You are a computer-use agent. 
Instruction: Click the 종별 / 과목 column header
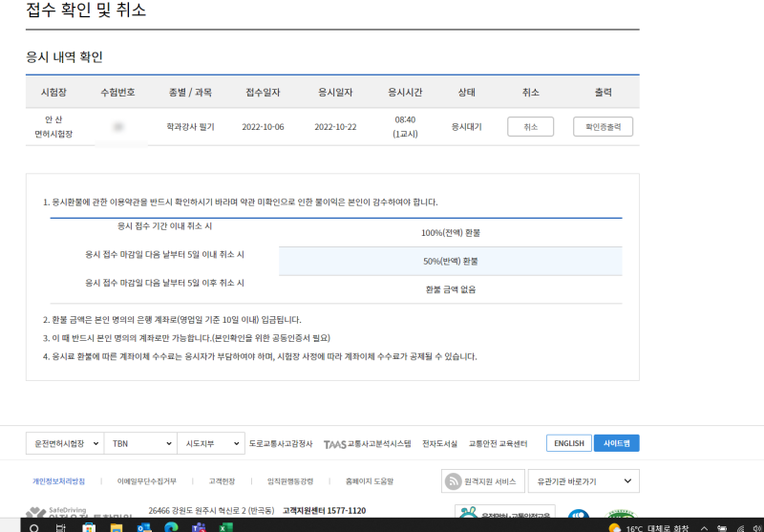pyautogui.click(x=190, y=92)
